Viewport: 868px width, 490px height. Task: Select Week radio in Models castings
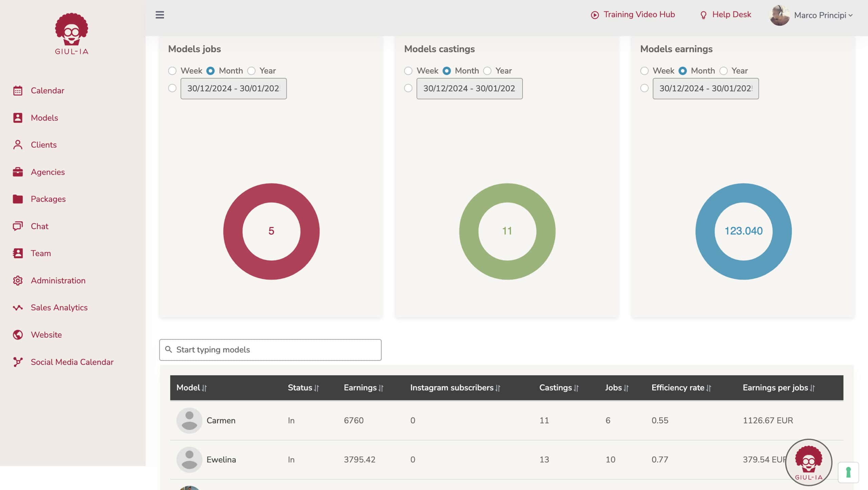coord(408,71)
